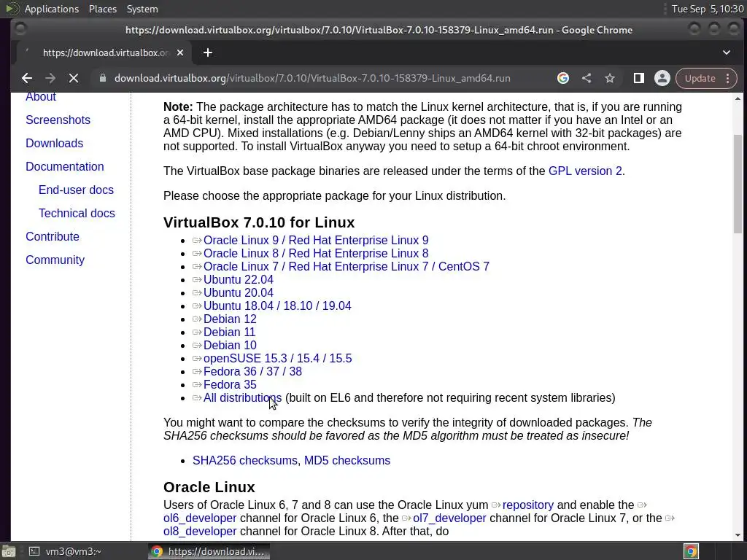Open the System menu
The height and width of the screenshot is (560, 747).
click(142, 9)
